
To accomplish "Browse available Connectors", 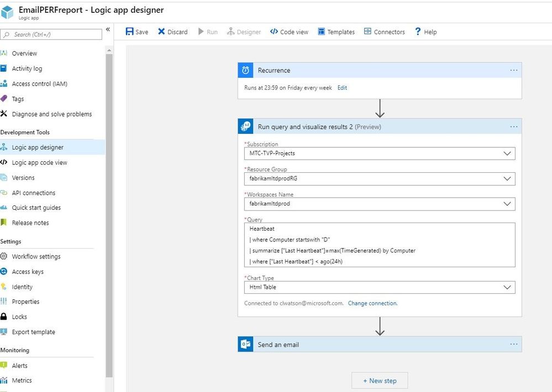I will pos(384,31).
